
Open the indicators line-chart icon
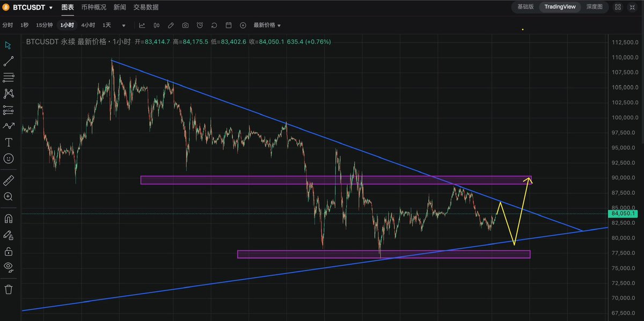[x=142, y=25]
